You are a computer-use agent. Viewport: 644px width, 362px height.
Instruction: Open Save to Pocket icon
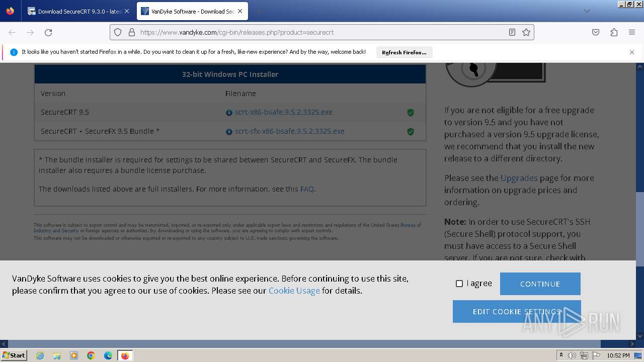pos(596,32)
